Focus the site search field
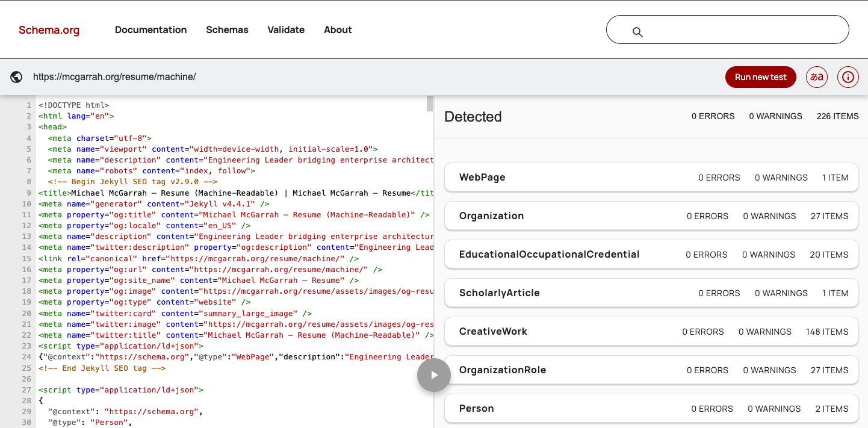Image resolution: width=868 pixels, height=428 pixels. 728,29
